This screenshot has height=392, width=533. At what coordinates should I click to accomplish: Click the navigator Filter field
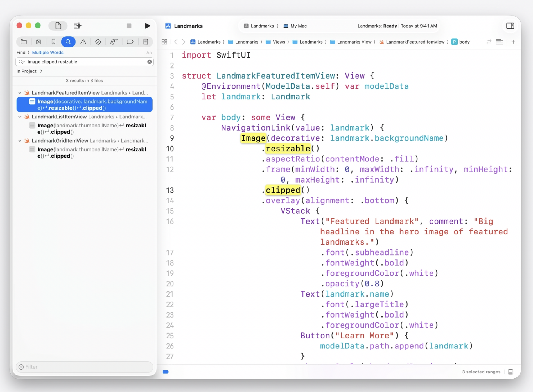pyautogui.click(x=84, y=367)
